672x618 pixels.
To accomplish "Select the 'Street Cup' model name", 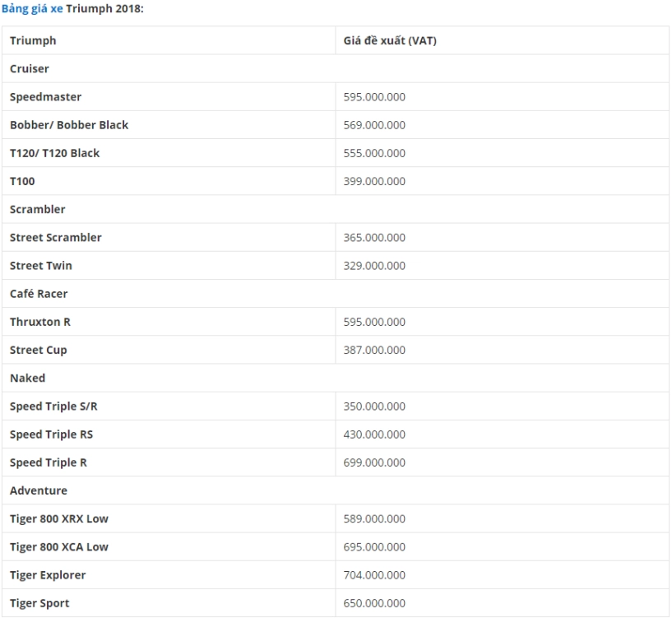I will point(39,350).
